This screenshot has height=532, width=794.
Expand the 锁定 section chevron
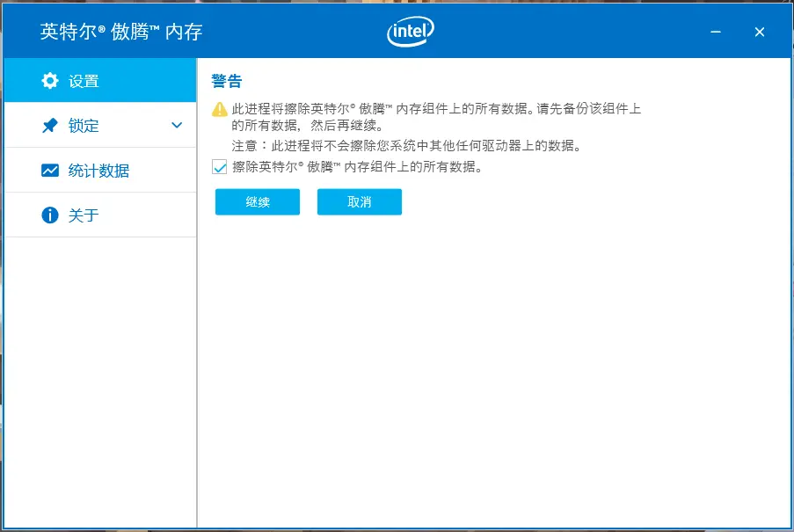coord(177,126)
